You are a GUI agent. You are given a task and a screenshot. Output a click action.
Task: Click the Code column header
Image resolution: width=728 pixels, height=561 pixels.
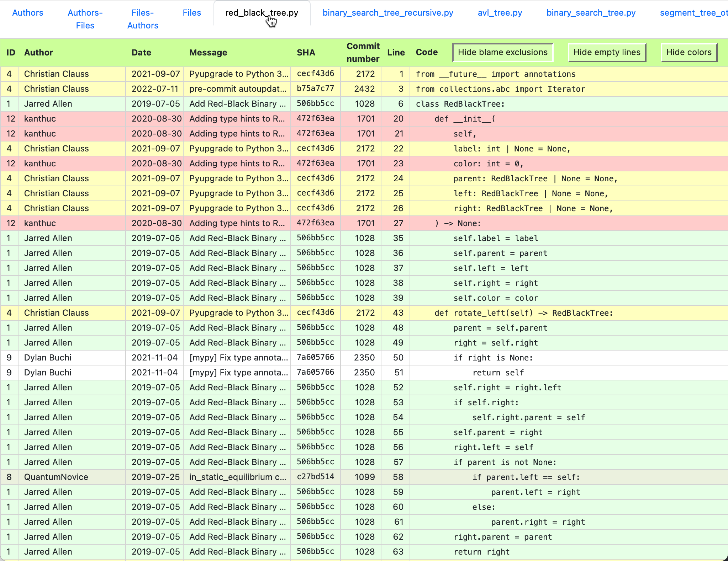click(427, 52)
